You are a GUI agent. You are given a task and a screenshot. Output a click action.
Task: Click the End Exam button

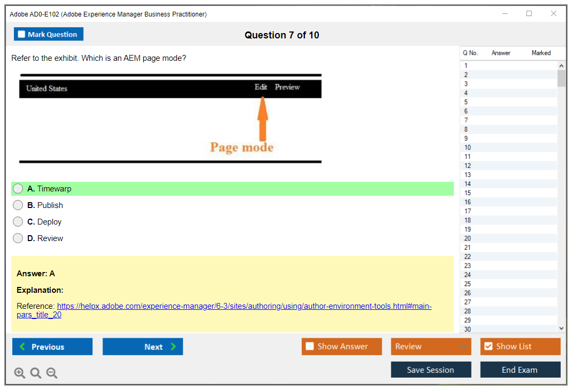coord(520,370)
